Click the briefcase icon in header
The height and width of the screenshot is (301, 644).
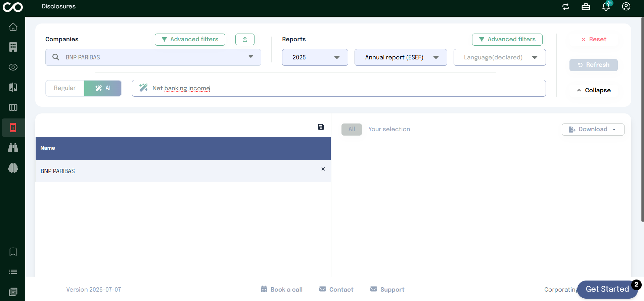586,7
